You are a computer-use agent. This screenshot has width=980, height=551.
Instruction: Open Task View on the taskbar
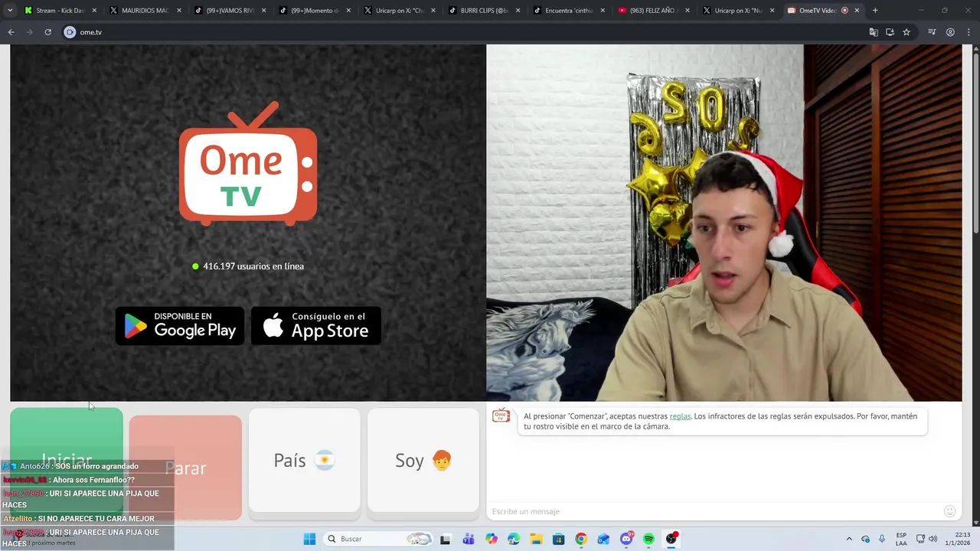[x=445, y=539]
